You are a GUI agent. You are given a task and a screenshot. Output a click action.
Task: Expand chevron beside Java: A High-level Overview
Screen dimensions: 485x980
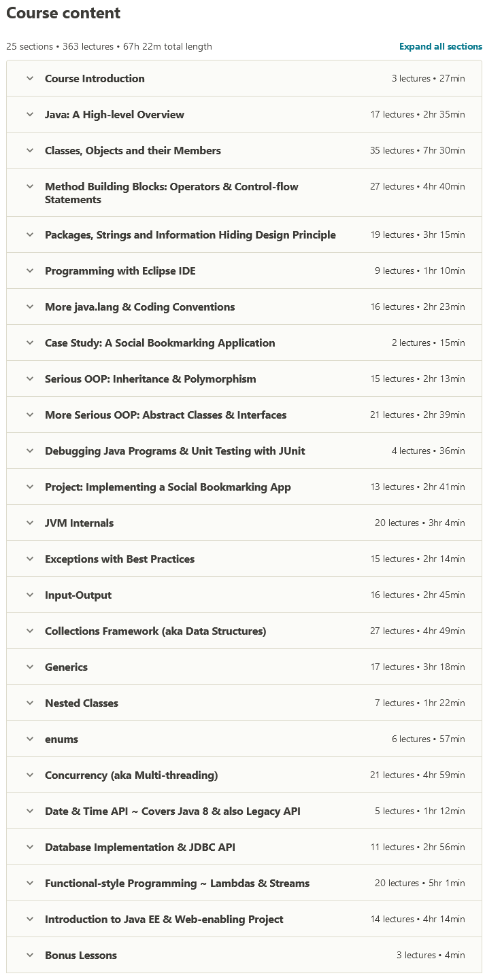click(30, 114)
